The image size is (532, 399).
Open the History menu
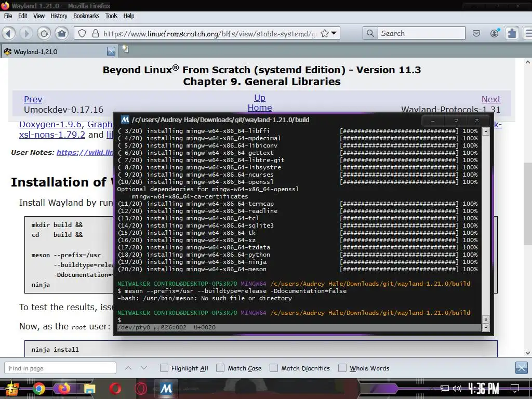click(x=59, y=16)
